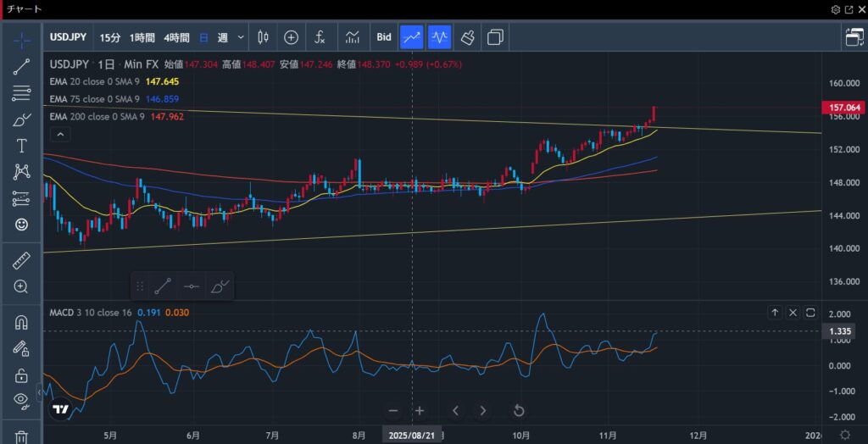
Task: Select the Text annotation tool
Action: (x=21, y=146)
